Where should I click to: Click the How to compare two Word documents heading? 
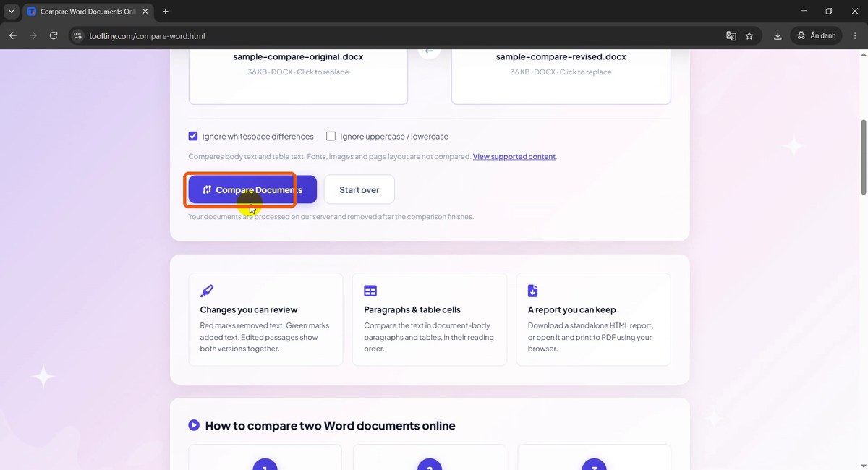[331, 425]
